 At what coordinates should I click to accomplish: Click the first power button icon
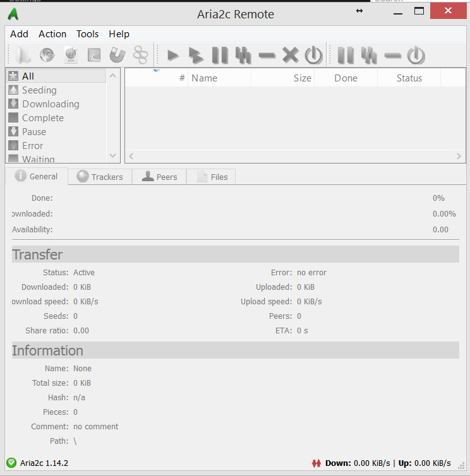313,56
